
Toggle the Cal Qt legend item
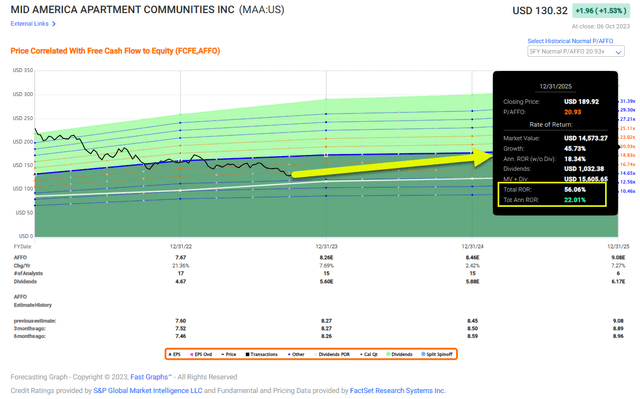coord(368,354)
